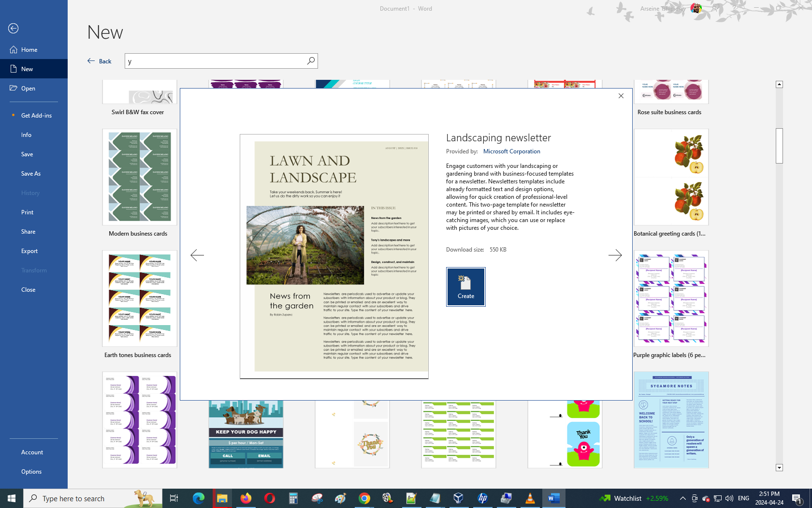Show the previous template with left arrow

[x=197, y=255]
